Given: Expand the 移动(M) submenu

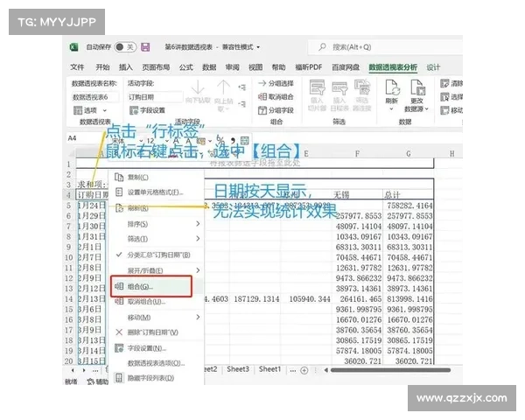Looking at the screenshot, I should 156,317.
